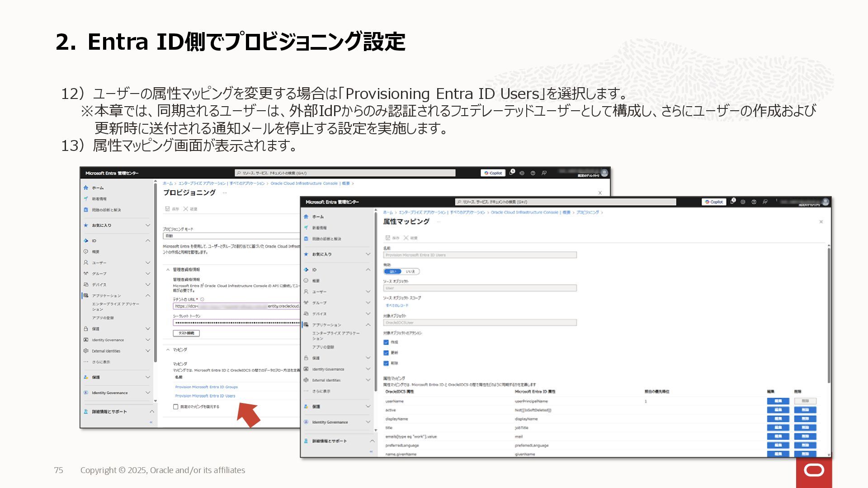The width and height of the screenshot is (868, 488).
Task: Click Provisioning breadcrumb in Attribute Mapping window
Action: click(x=587, y=212)
